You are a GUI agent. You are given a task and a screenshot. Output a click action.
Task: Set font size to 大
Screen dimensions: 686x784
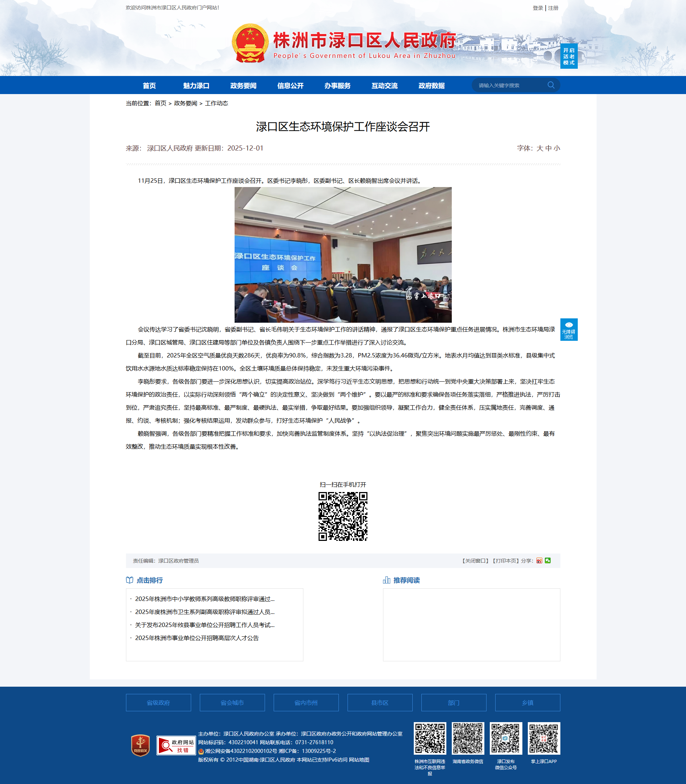540,148
